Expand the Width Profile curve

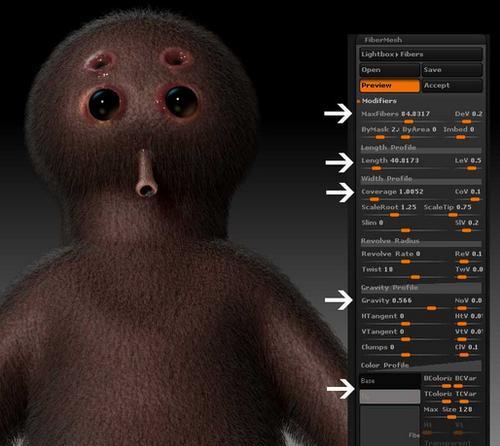(x=421, y=179)
